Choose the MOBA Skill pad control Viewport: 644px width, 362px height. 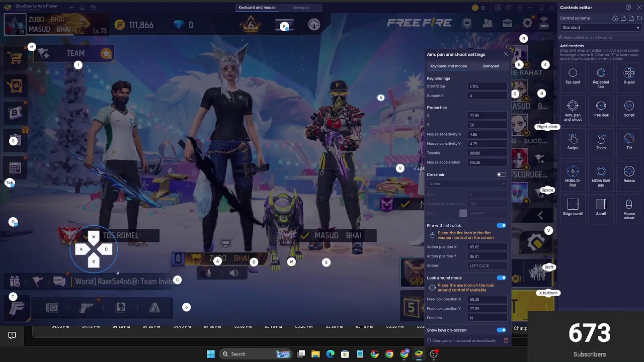[601, 176]
